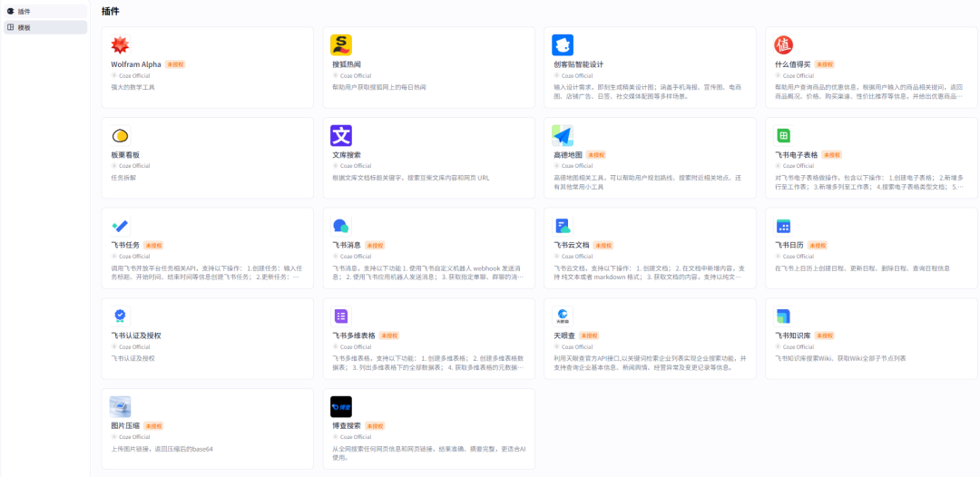Click 未授权 badge next to 高德地图

coord(596,155)
